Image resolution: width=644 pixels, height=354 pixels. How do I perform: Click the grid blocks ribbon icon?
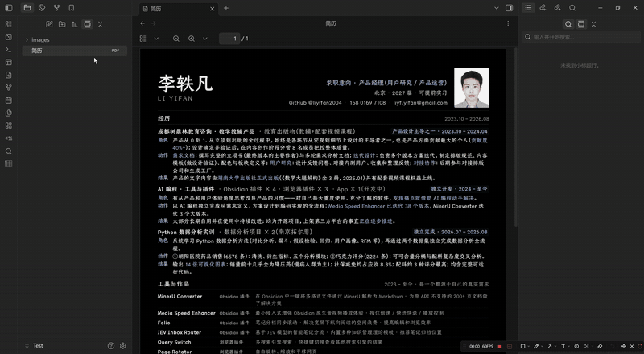[8, 126]
